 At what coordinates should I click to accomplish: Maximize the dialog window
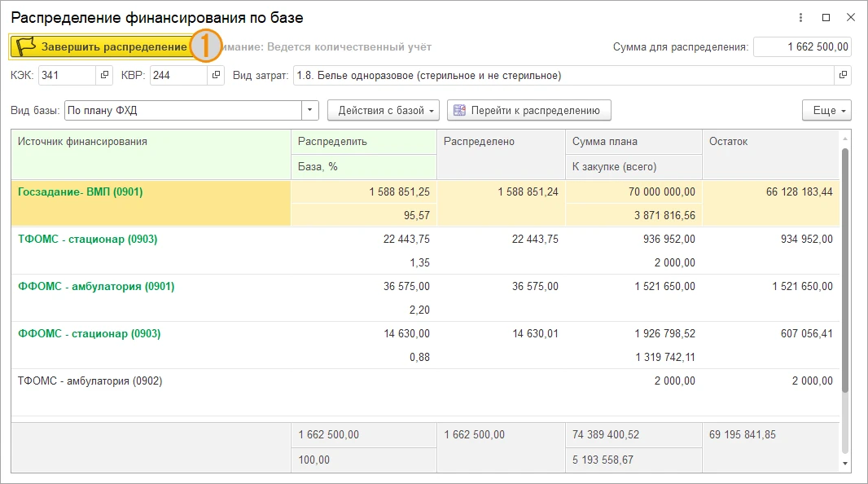tap(826, 18)
